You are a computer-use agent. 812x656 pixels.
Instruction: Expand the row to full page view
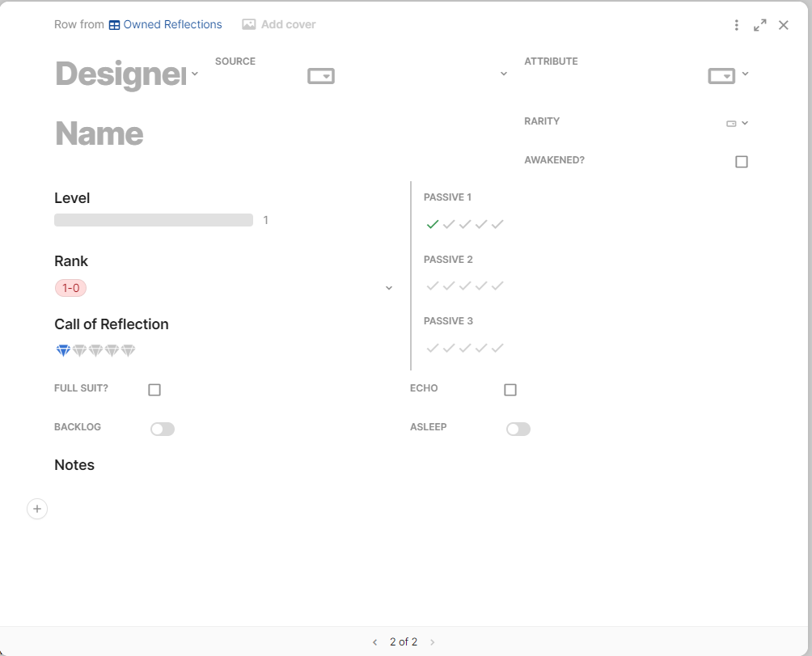click(x=760, y=25)
